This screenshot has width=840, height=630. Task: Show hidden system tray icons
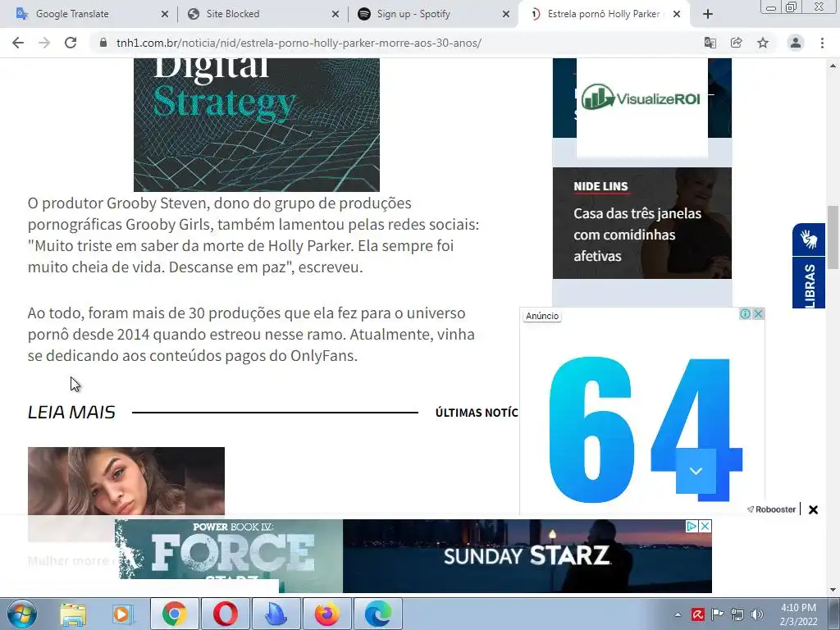[x=678, y=614]
